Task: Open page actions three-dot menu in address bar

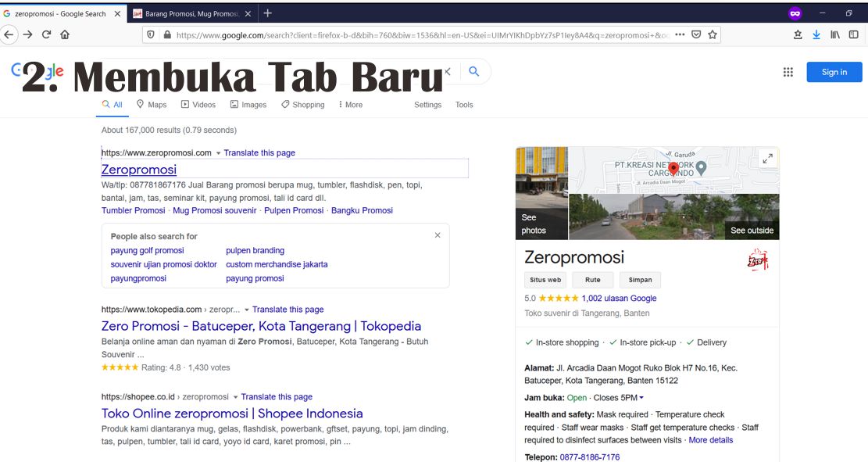Action: 680,34
